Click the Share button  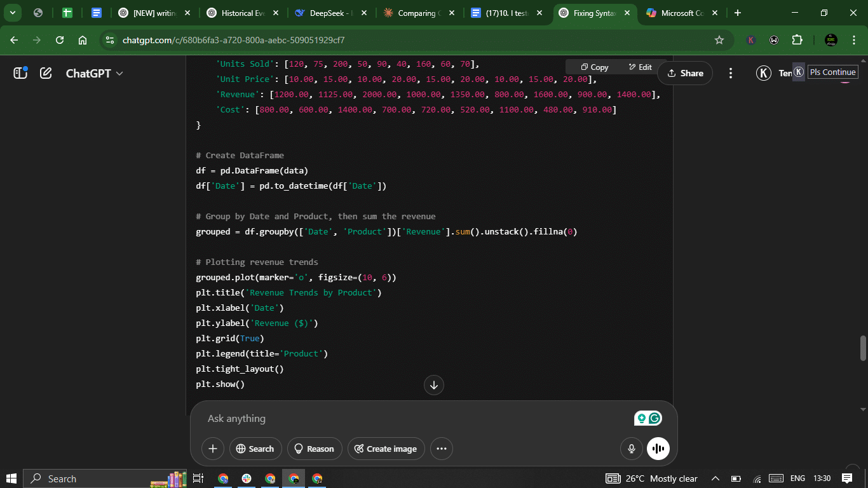[685, 73]
